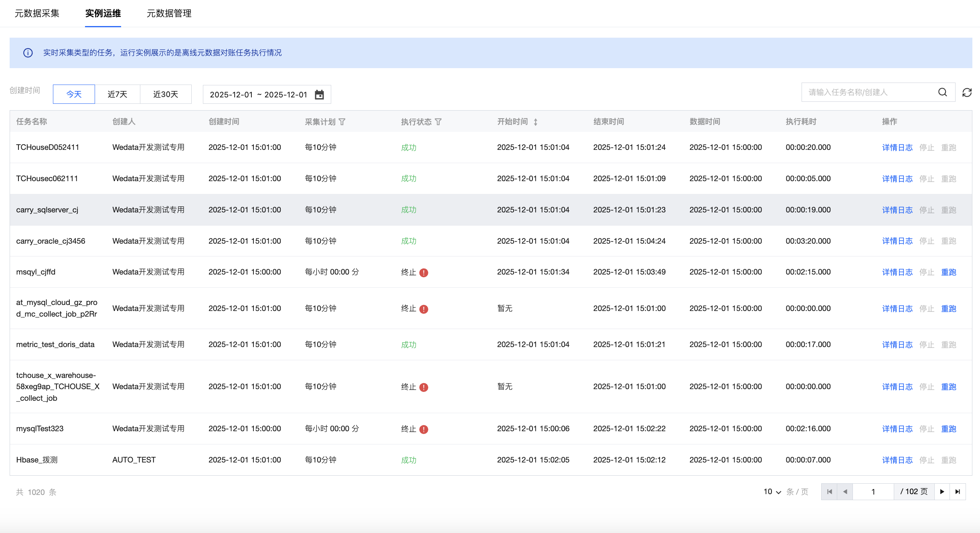The height and width of the screenshot is (533, 980).
Task: Click the search magnifier icon
Action: click(942, 93)
